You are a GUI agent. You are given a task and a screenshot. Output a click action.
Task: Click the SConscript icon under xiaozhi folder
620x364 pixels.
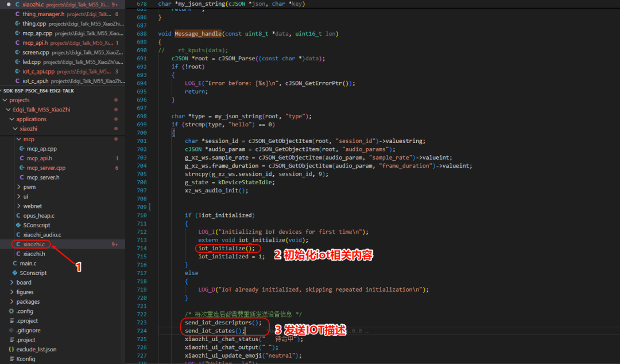point(18,225)
